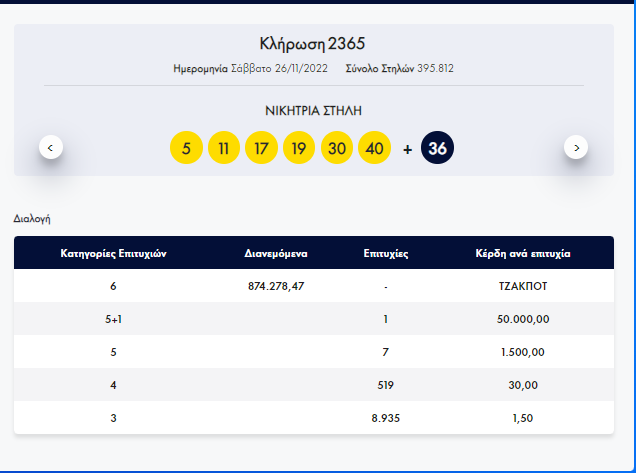Viewport: 636px width, 473px height.
Task: Click the ΤΖΑΚΠΟΤ cell
Action: 523,286
